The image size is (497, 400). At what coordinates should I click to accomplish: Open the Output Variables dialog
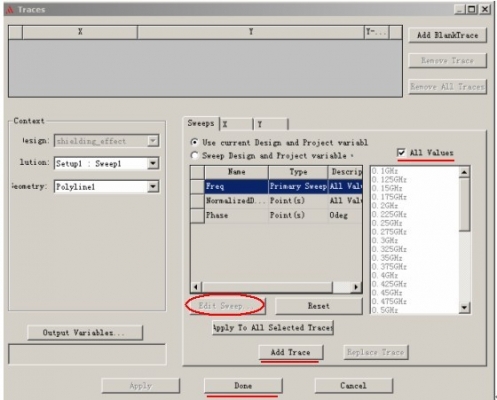click(x=85, y=333)
